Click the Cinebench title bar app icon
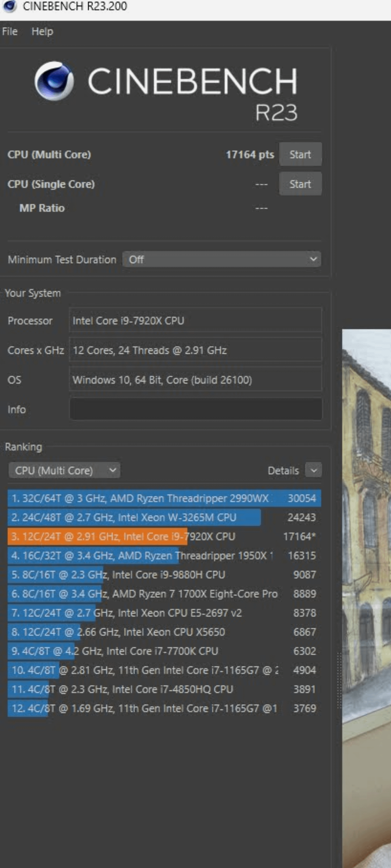This screenshot has width=391, height=868. point(9,6)
